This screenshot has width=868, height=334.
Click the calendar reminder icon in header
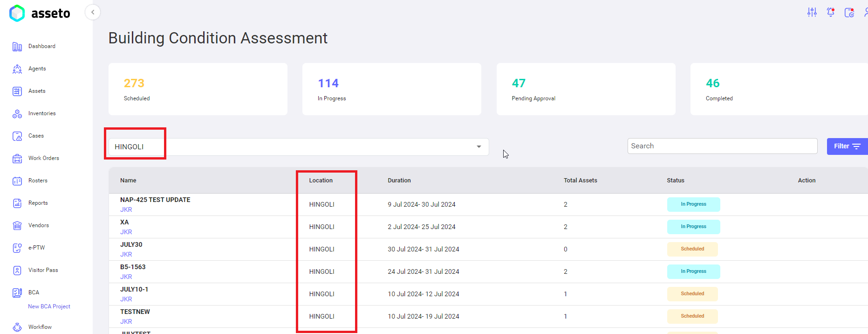pyautogui.click(x=849, y=13)
